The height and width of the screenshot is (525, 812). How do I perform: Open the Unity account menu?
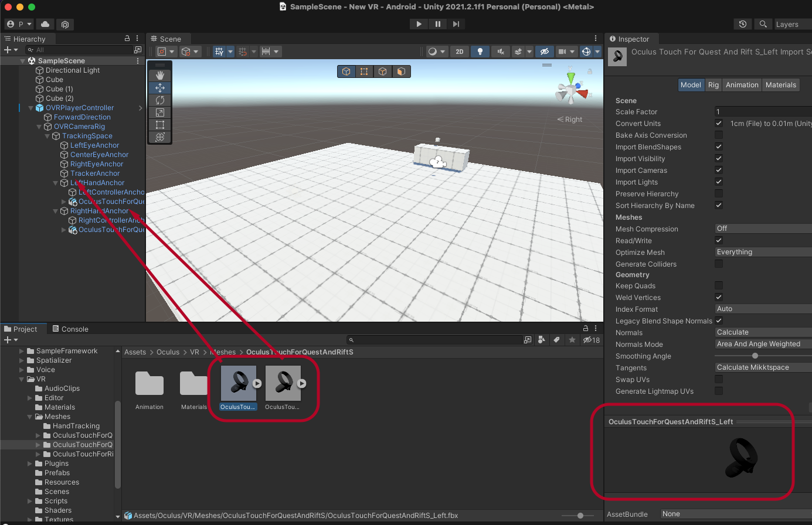(x=19, y=24)
